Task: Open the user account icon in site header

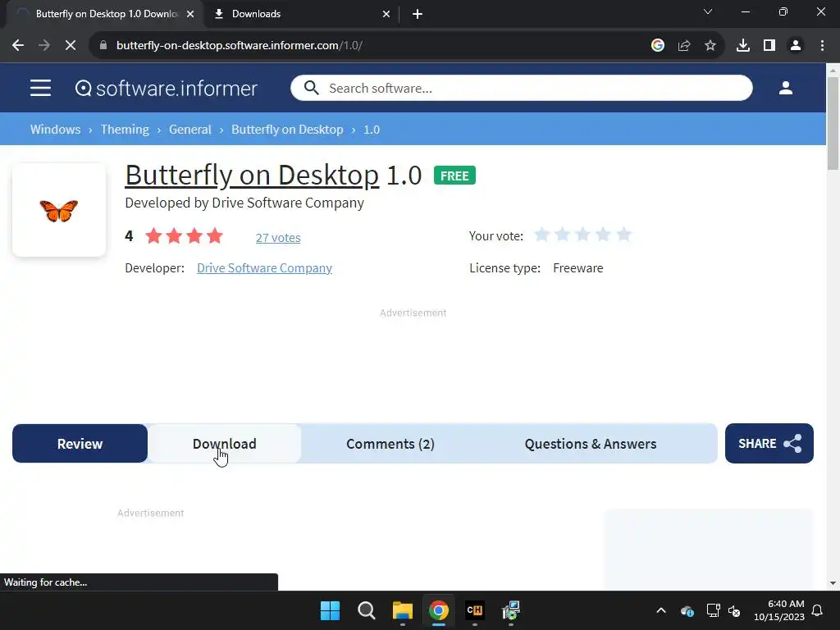Action: pyautogui.click(x=785, y=88)
